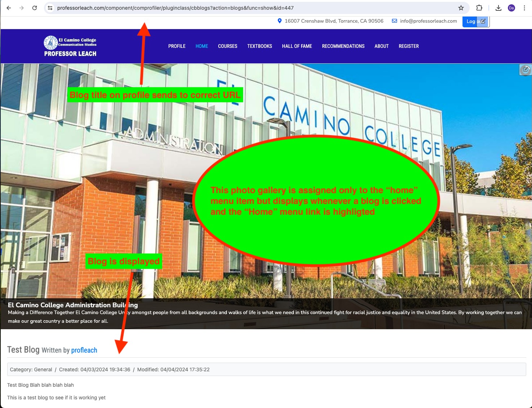Open the PROFILE menu item
Viewport: 532px width, 408px height.
point(177,46)
